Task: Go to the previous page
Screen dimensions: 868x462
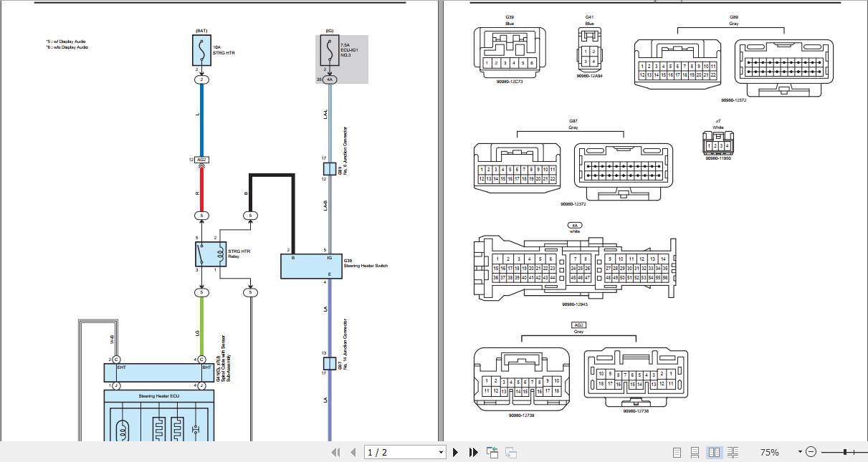Action: click(x=353, y=452)
